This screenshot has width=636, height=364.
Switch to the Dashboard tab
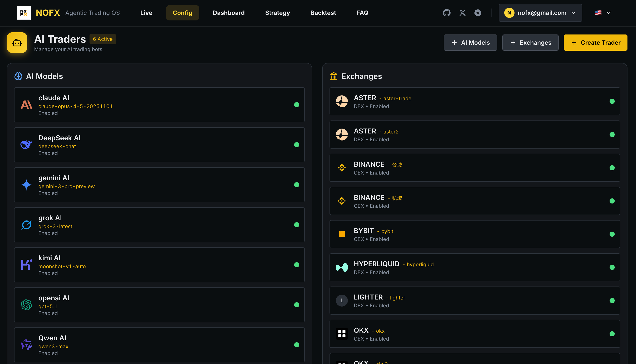pyautogui.click(x=228, y=13)
